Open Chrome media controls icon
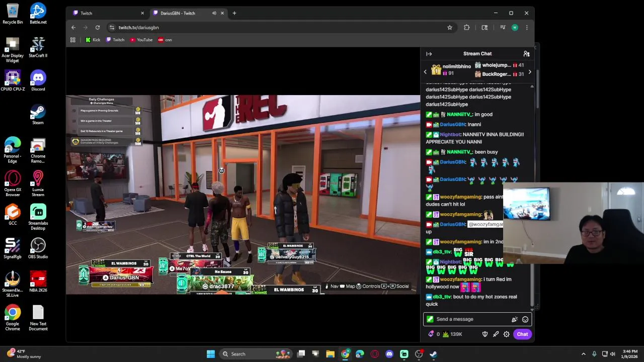644x362 pixels. (x=503, y=28)
